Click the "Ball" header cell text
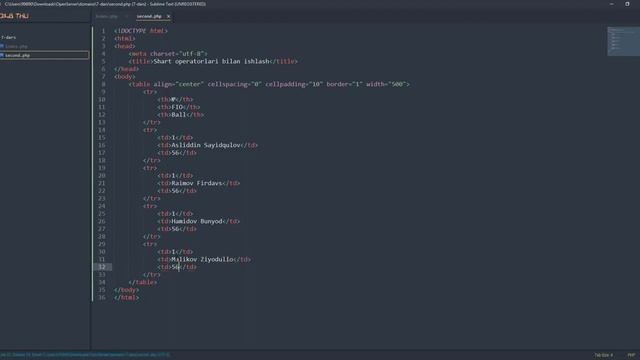This screenshot has width=640, height=360. (178, 115)
